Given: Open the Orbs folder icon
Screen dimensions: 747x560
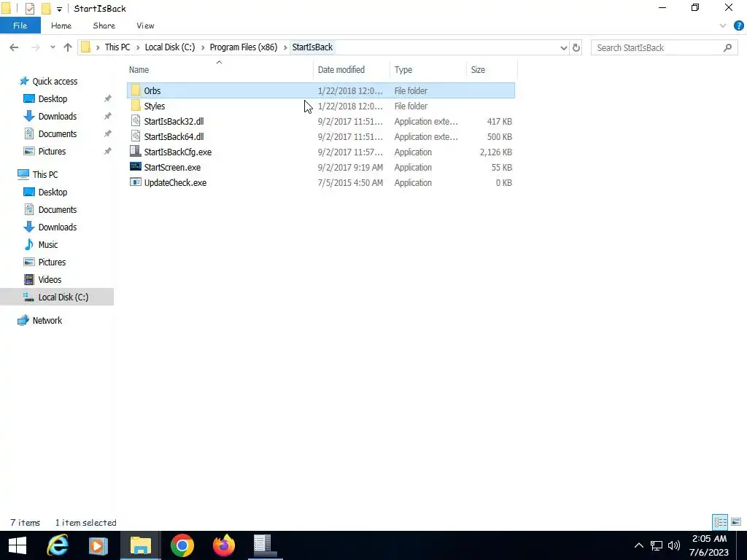Looking at the screenshot, I should [x=136, y=90].
